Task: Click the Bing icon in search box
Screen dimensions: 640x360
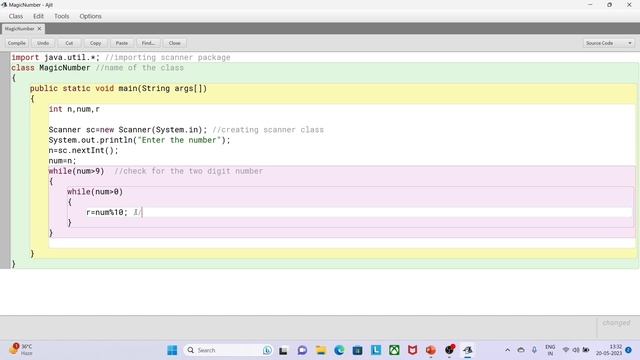Action: click(267, 350)
